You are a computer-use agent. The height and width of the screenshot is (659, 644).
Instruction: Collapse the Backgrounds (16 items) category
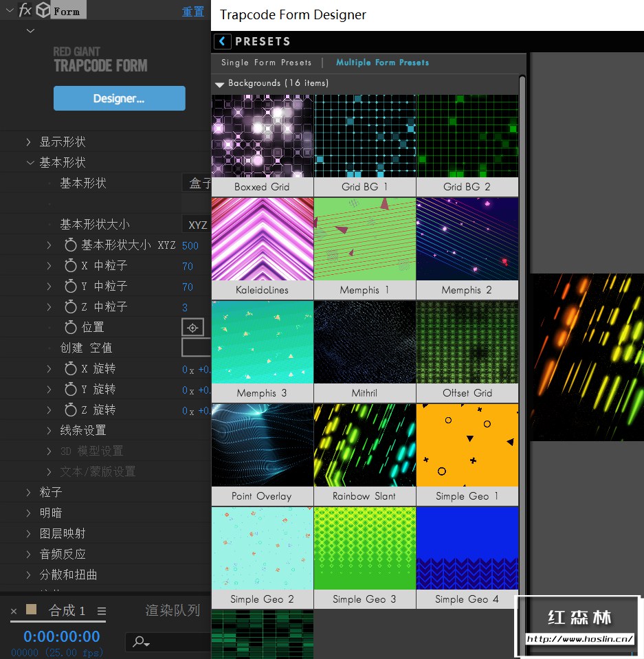[x=219, y=84]
